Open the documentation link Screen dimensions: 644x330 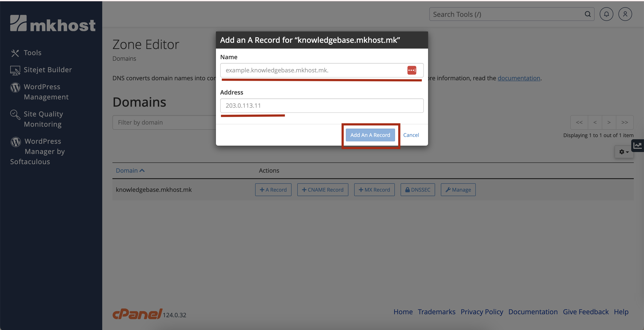(x=519, y=78)
